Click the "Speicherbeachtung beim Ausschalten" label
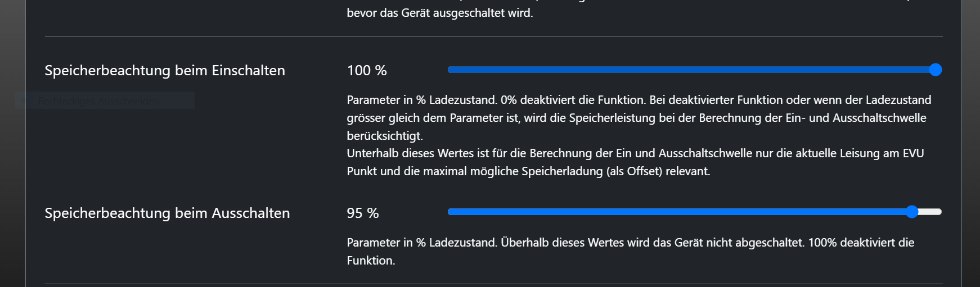Viewport: 980px width, 287px height. (167, 213)
